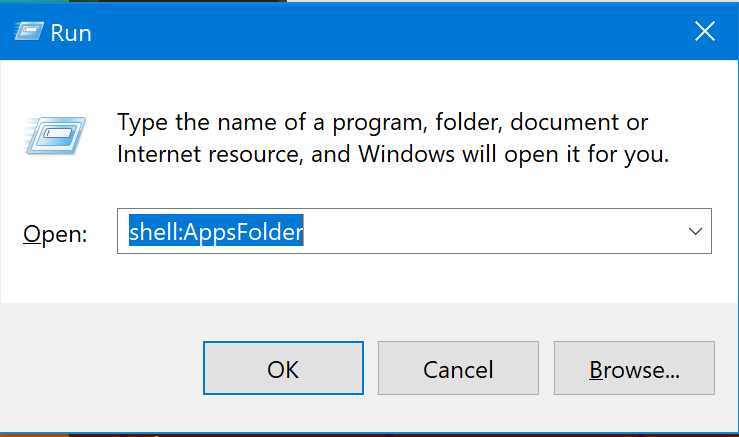Image resolution: width=739 pixels, height=437 pixels.
Task: Click the "Type the name of a program" line
Action: coord(382,123)
